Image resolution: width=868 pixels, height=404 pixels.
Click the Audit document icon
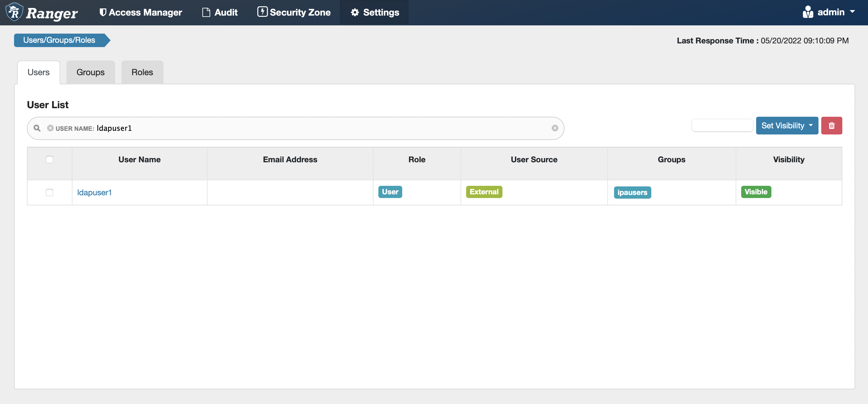pyautogui.click(x=206, y=13)
